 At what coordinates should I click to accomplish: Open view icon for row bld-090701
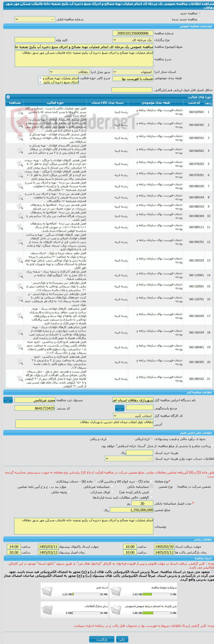pyautogui.click(x=20, y=242)
